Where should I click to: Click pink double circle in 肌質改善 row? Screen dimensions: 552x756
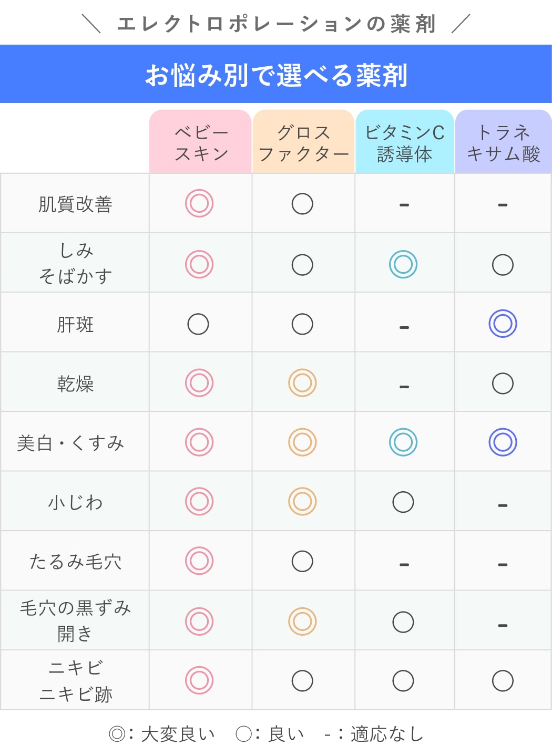click(x=199, y=203)
